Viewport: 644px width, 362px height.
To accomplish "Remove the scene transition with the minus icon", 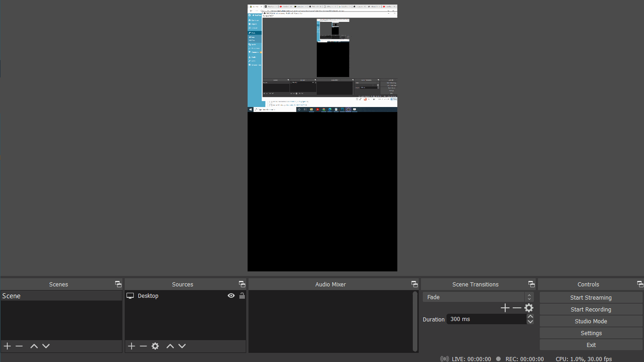I will 517,308.
